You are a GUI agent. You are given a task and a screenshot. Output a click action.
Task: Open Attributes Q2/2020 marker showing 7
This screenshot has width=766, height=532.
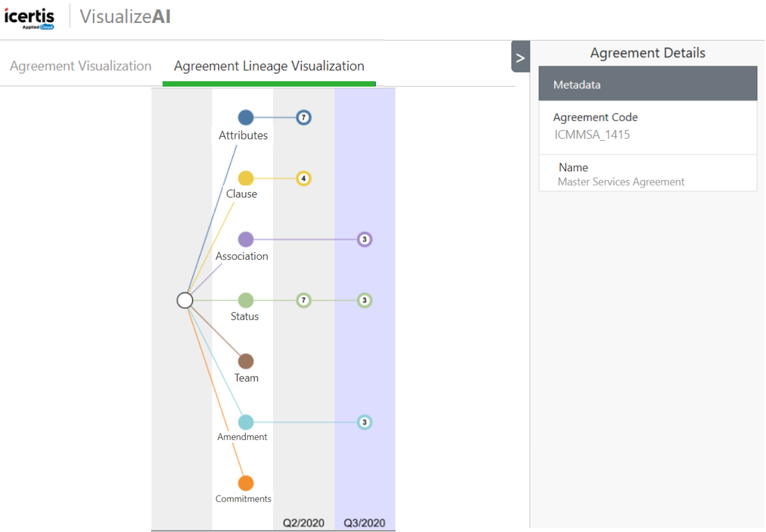(x=303, y=118)
